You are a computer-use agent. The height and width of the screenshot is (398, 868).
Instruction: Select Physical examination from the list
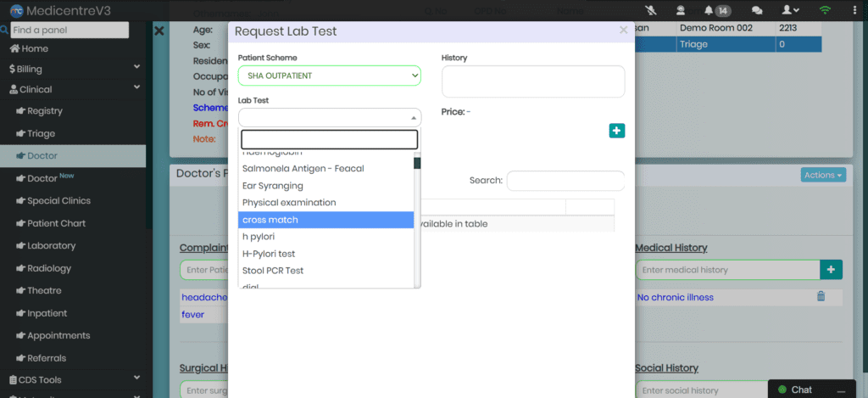coord(326,203)
